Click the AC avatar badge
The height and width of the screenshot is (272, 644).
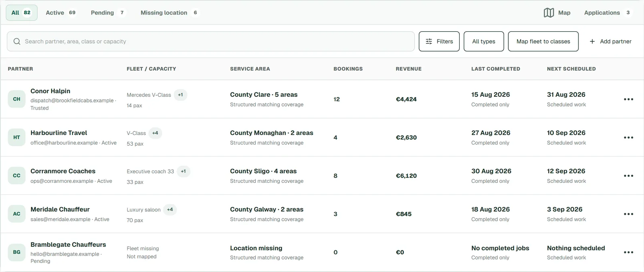point(17,214)
